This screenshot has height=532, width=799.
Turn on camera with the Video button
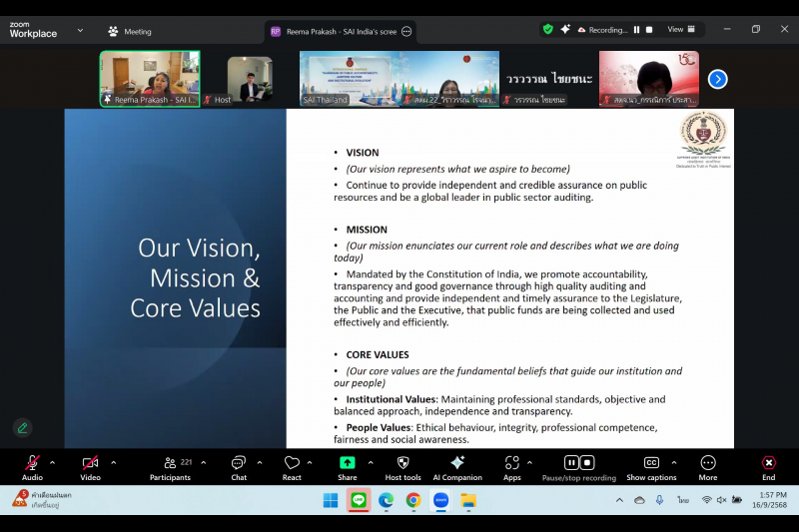(x=90, y=463)
